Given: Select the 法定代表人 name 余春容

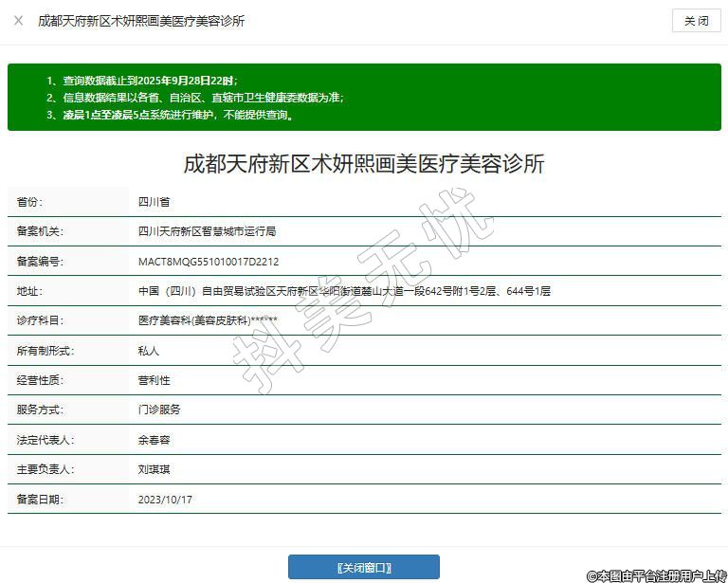Looking at the screenshot, I should tap(154, 440).
